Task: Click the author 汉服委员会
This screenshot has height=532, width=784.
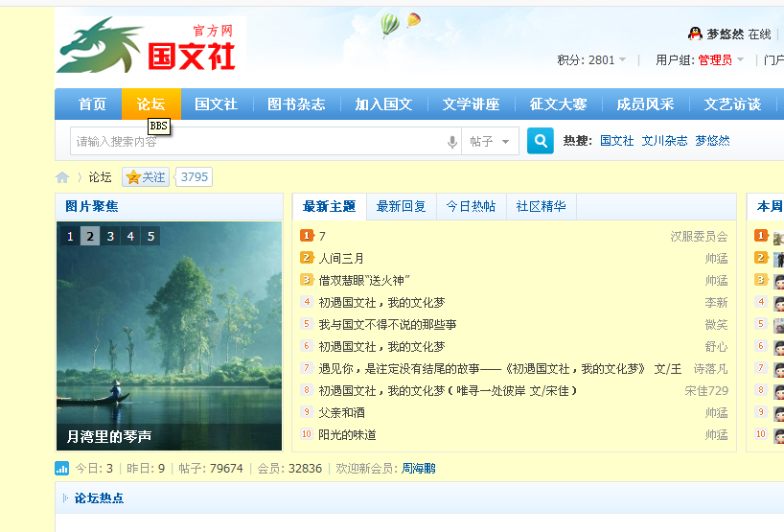Action: click(x=699, y=236)
